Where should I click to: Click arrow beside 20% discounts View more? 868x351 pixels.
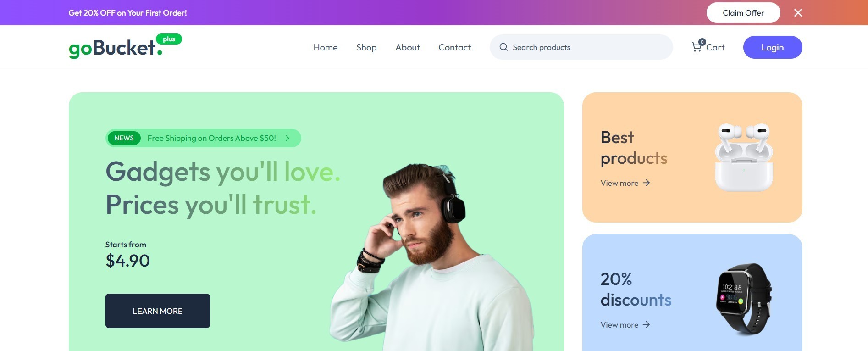[x=646, y=325]
